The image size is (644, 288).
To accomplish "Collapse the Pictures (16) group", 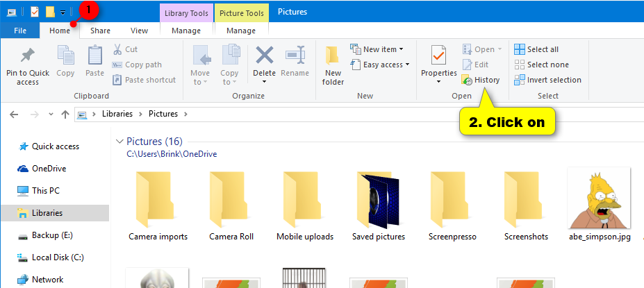I will 119,142.
